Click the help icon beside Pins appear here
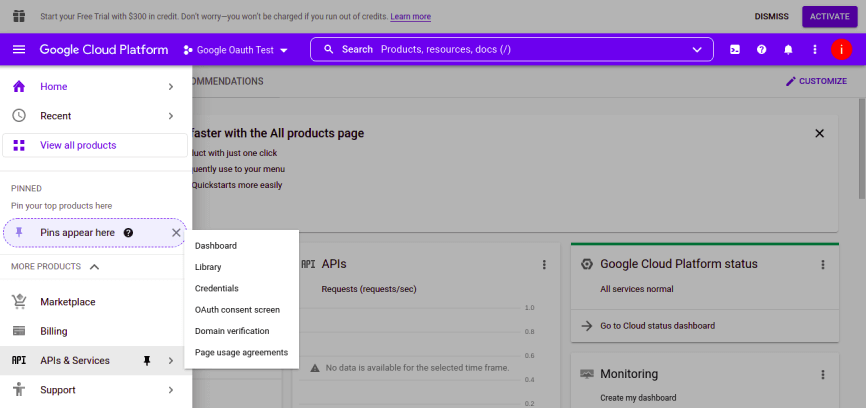866x408 pixels. (128, 233)
